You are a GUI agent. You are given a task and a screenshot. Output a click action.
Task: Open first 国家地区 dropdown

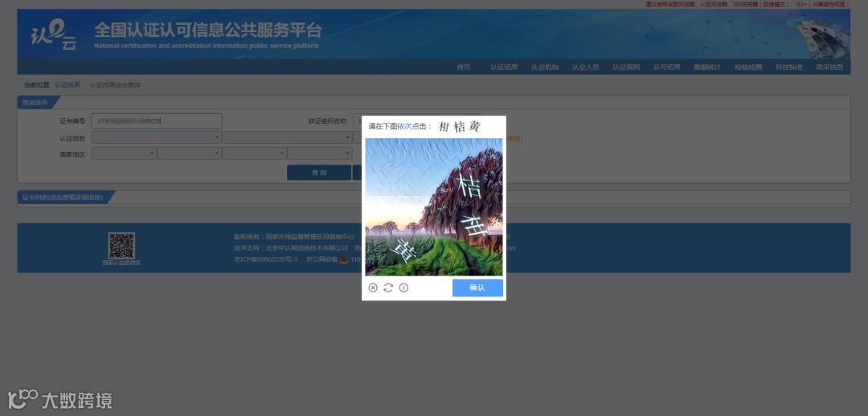click(x=124, y=153)
